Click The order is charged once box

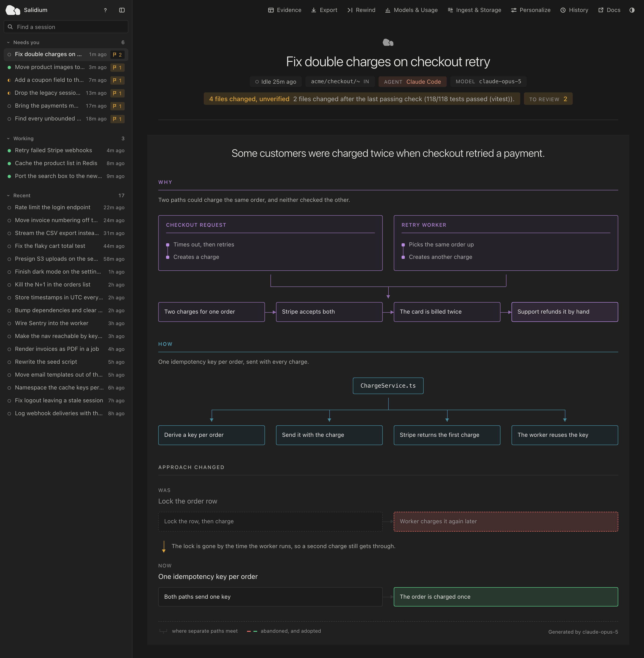(x=506, y=597)
